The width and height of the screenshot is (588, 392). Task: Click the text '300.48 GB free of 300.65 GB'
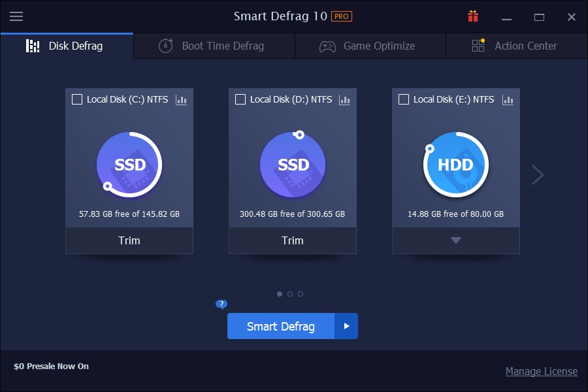click(x=293, y=214)
